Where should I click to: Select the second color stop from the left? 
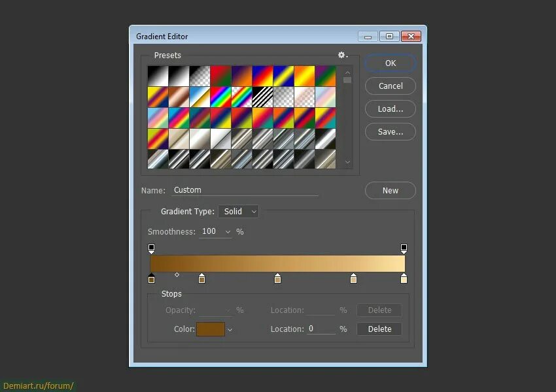(x=201, y=278)
